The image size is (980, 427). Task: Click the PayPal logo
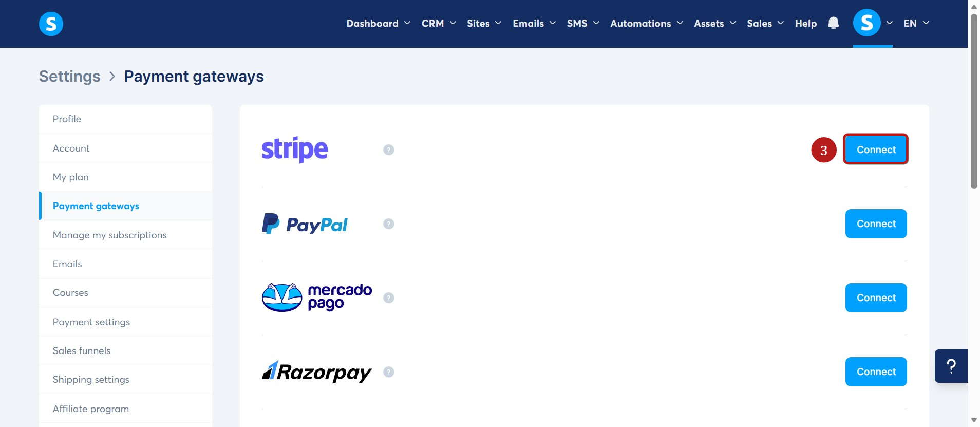pos(305,224)
